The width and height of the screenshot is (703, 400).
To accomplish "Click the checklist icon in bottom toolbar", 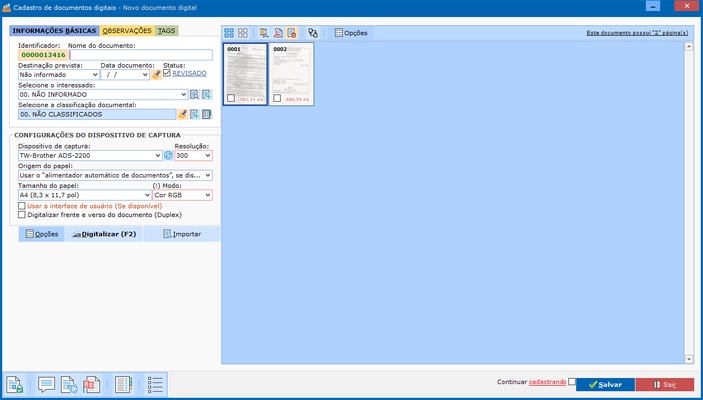I will (x=155, y=385).
